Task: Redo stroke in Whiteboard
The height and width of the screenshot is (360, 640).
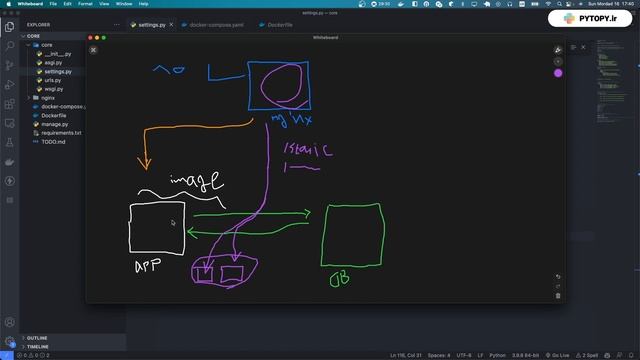Action: click(x=558, y=286)
